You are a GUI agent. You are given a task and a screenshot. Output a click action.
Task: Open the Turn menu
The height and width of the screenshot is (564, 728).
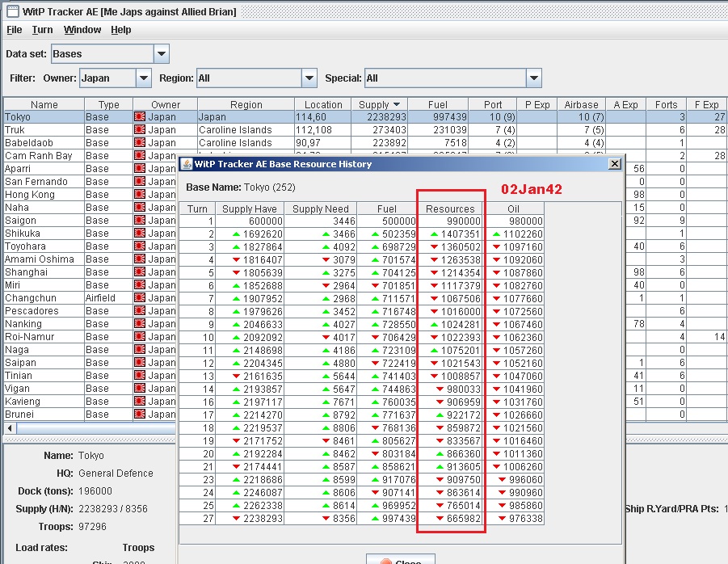coord(42,30)
